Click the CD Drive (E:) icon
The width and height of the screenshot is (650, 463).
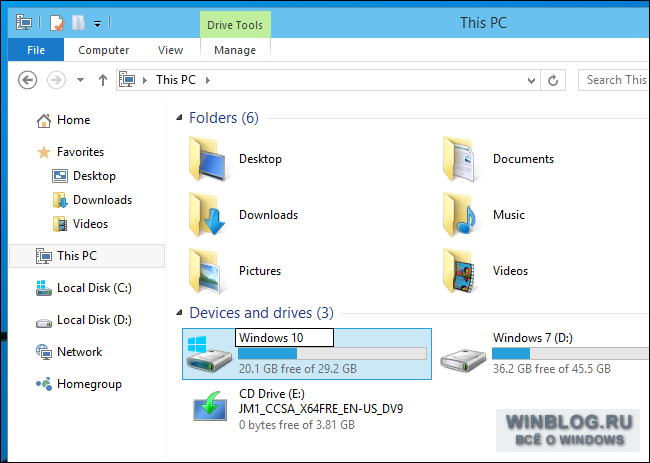pos(210,406)
